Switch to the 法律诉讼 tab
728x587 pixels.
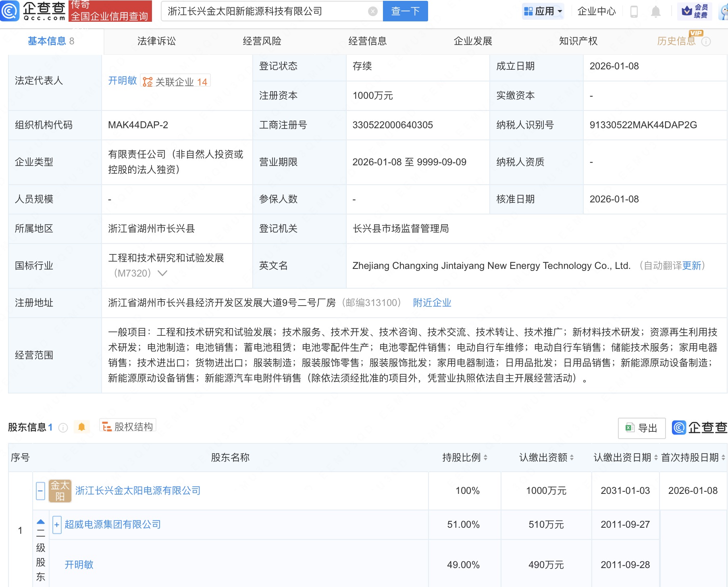coord(156,41)
